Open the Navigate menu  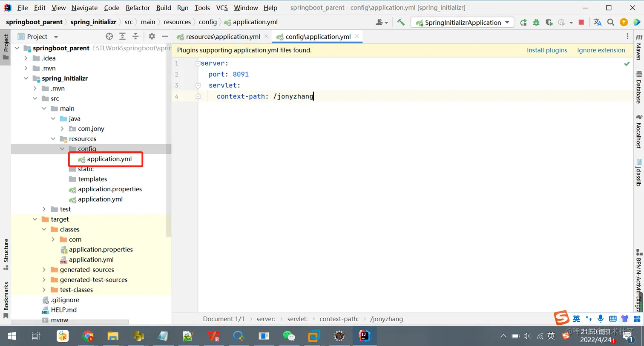point(84,8)
